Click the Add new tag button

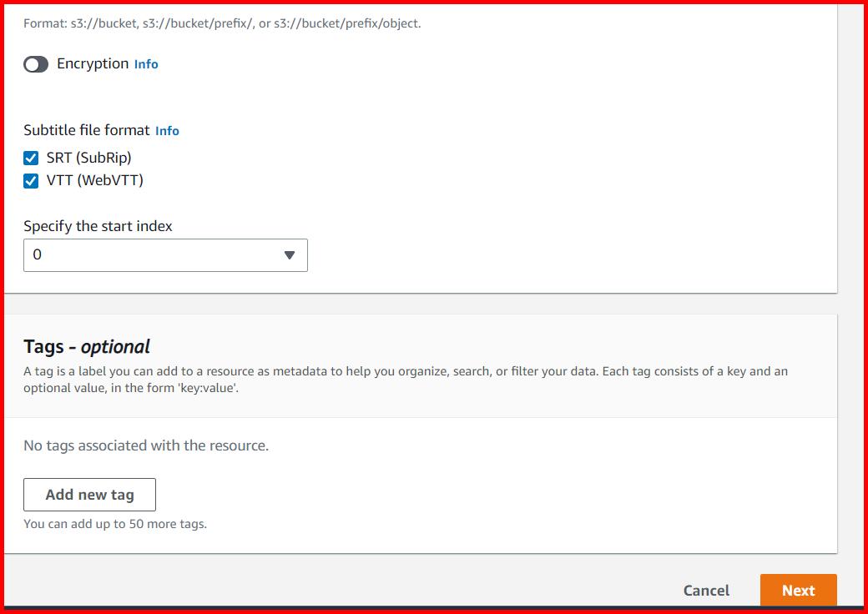(x=89, y=494)
